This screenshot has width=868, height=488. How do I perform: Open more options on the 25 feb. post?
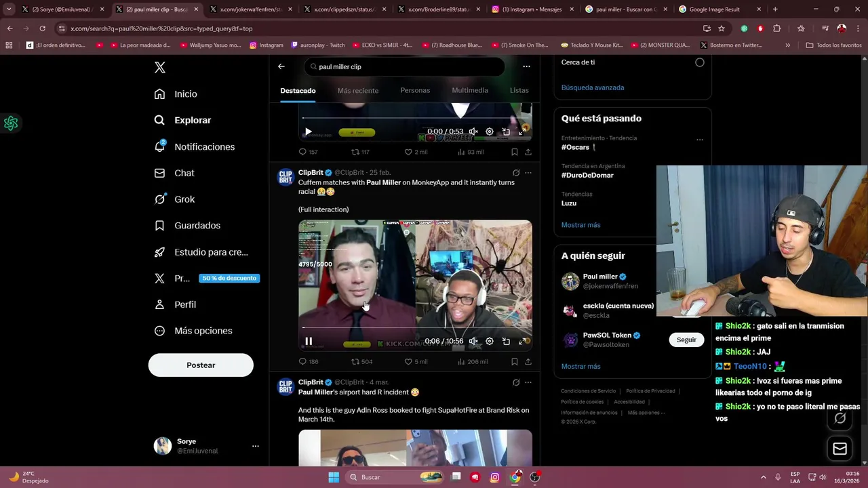point(528,173)
